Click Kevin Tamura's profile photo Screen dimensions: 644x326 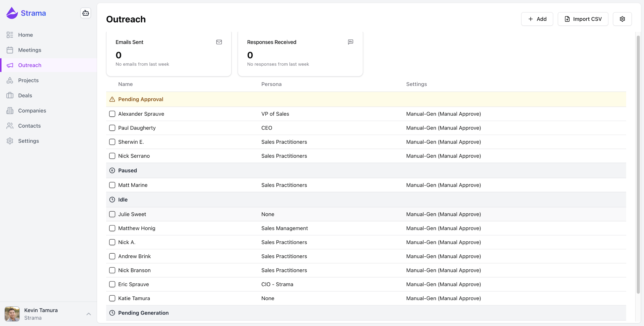[x=12, y=314]
